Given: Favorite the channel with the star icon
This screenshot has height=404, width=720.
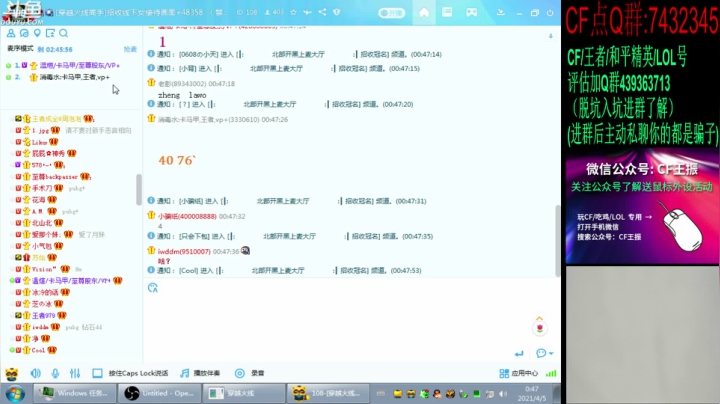Looking at the screenshot, I should (x=293, y=12).
